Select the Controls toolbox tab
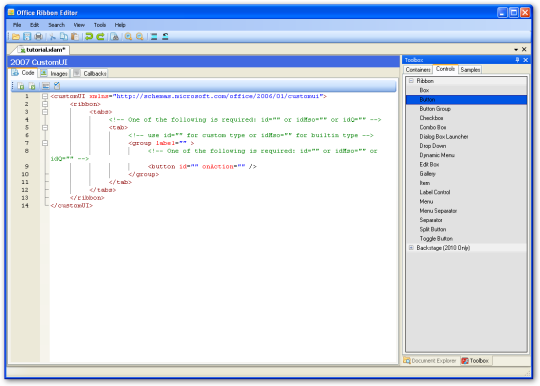Viewport: 540px width, 386px height. pos(445,69)
